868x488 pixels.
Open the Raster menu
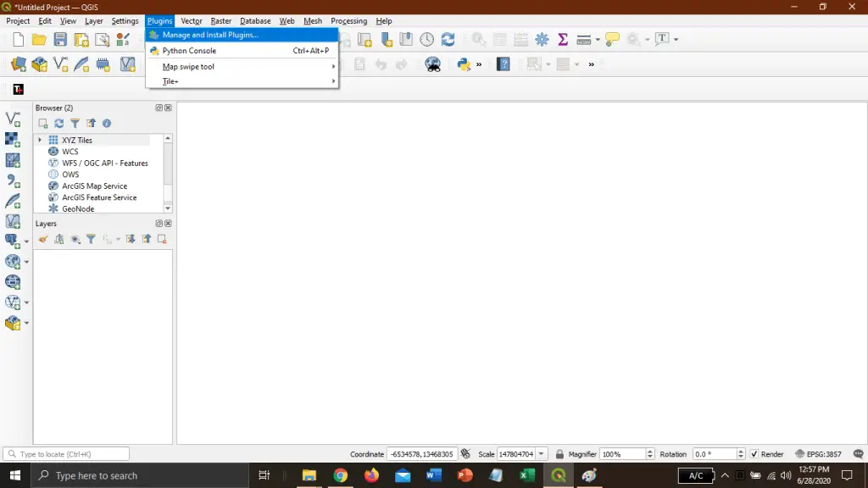(221, 21)
